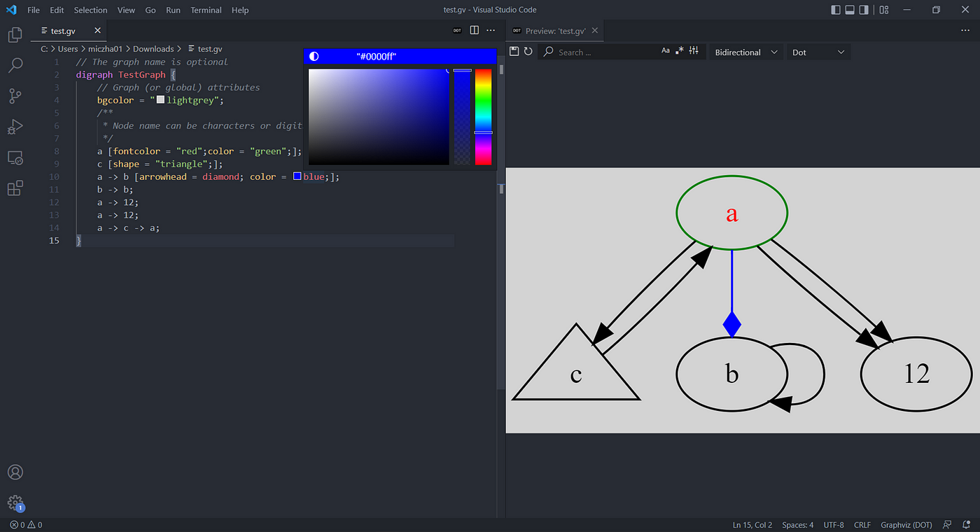Open the Bidirectional direction dropdown
The image size is (980, 532).
(x=746, y=52)
